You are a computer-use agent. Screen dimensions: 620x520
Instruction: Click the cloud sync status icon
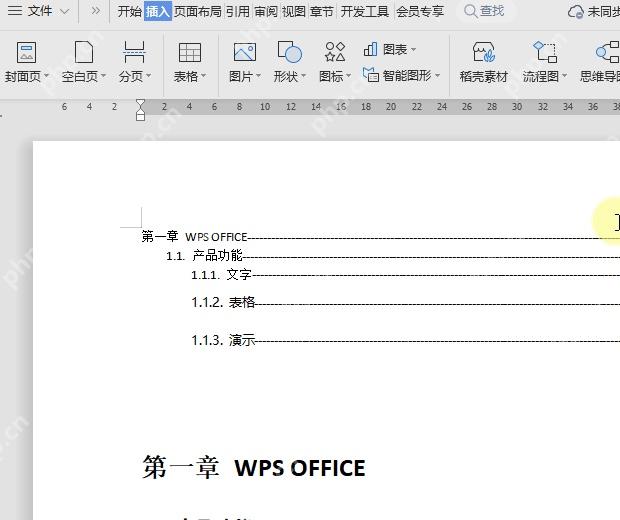(x=576, y=11)
